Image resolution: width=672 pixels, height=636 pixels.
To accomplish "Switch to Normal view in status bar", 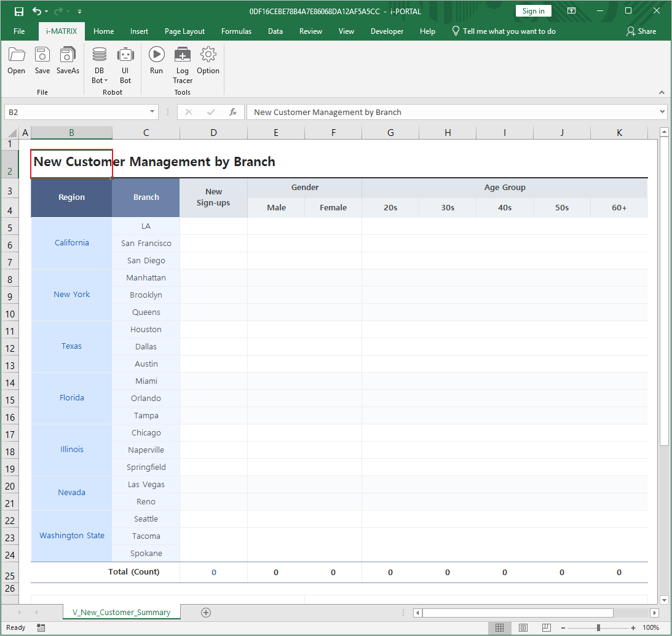I will [500, 627].
